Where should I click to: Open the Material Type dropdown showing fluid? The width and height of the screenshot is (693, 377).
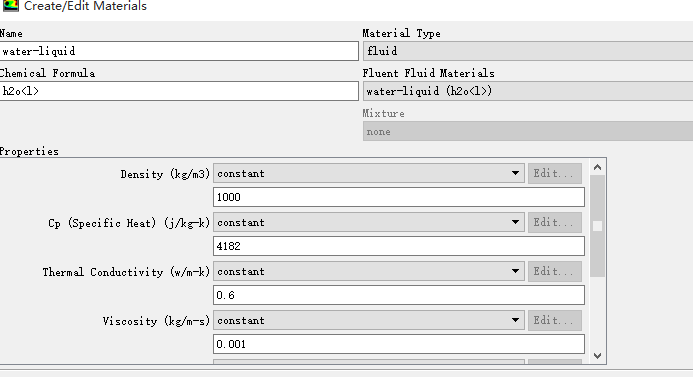tap(528, 51)
